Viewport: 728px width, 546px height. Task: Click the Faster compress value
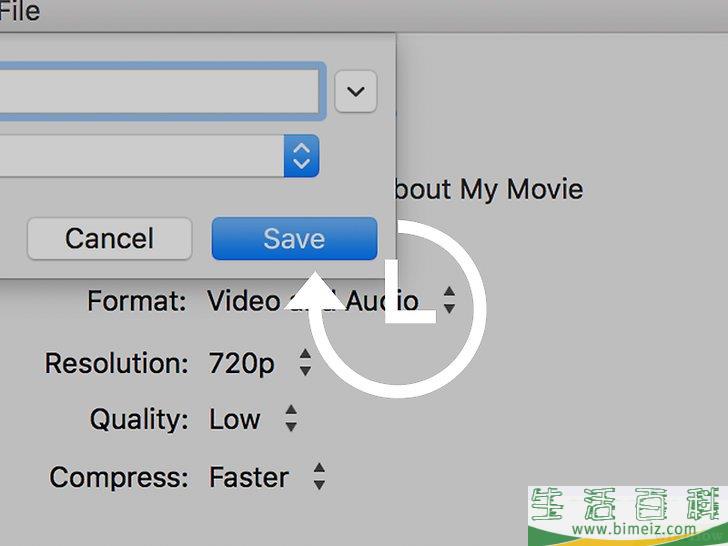249,477
